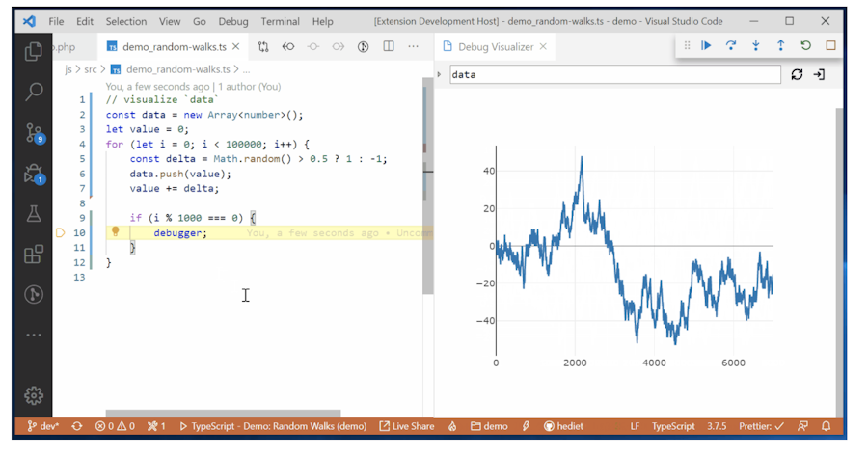Start a Live Share session
The height and width of the screenshot is (457, 868).
click(407, 426)
